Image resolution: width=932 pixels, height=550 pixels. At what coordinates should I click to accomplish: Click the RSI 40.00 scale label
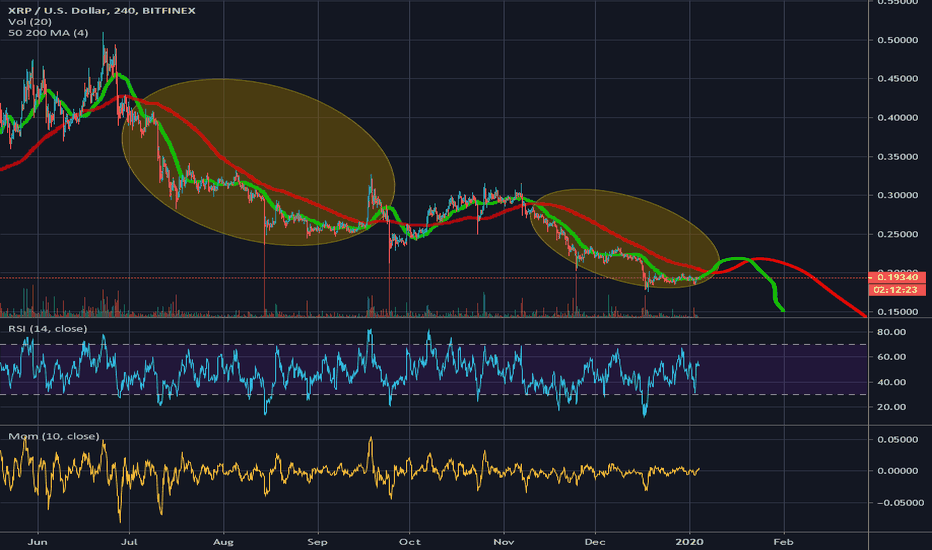892,382
